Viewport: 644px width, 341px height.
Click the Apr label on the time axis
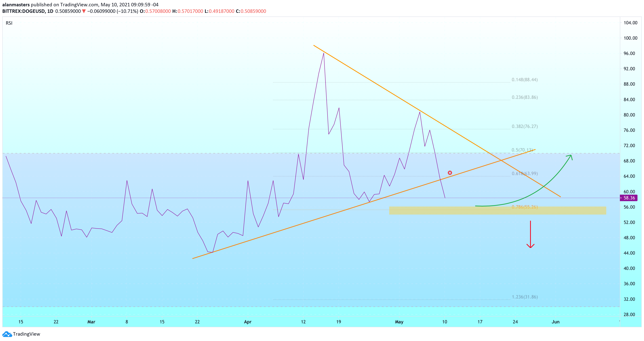(248, 322)
